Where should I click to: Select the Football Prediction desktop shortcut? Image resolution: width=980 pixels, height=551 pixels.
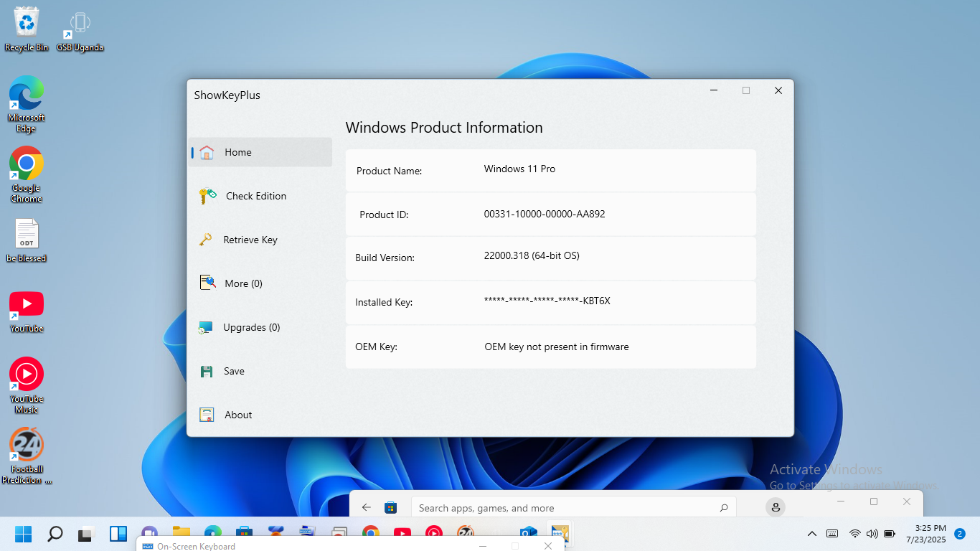[x=27, y=456]
